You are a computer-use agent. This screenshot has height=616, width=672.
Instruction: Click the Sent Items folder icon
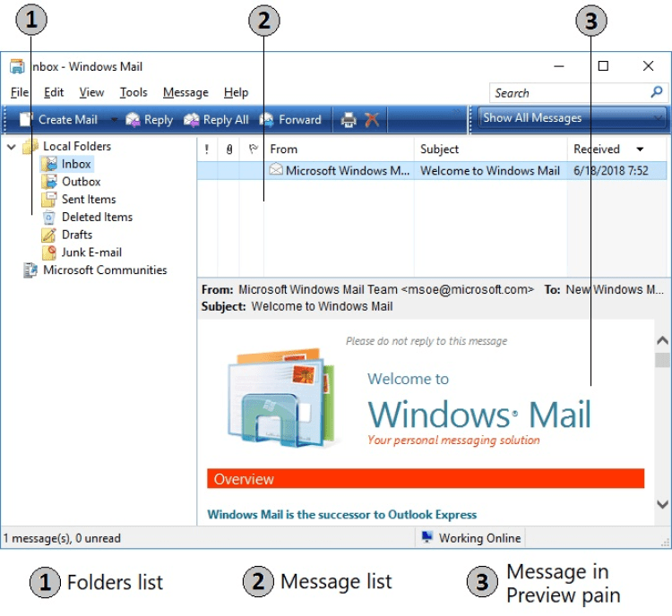[49, 199]
